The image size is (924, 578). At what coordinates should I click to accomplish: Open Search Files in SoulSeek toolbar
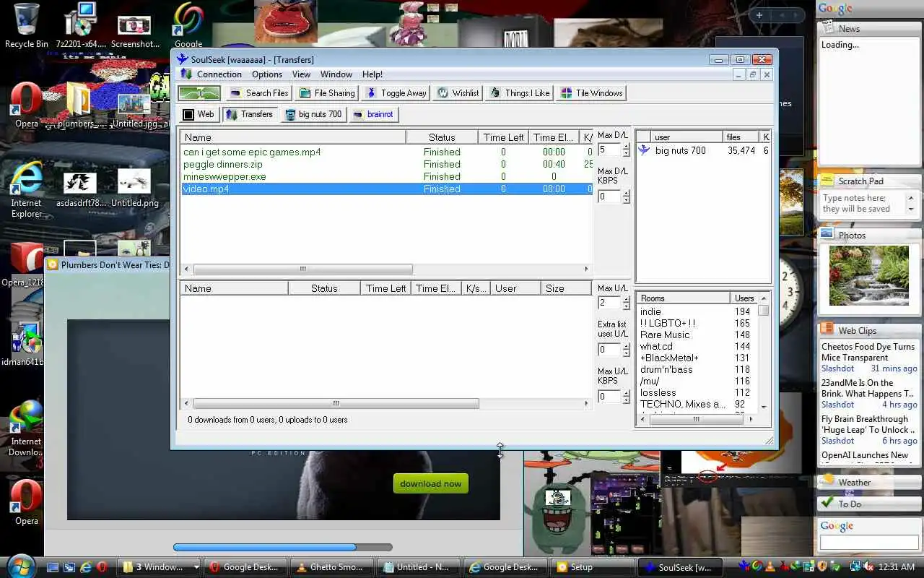click(x=258, y=93)
